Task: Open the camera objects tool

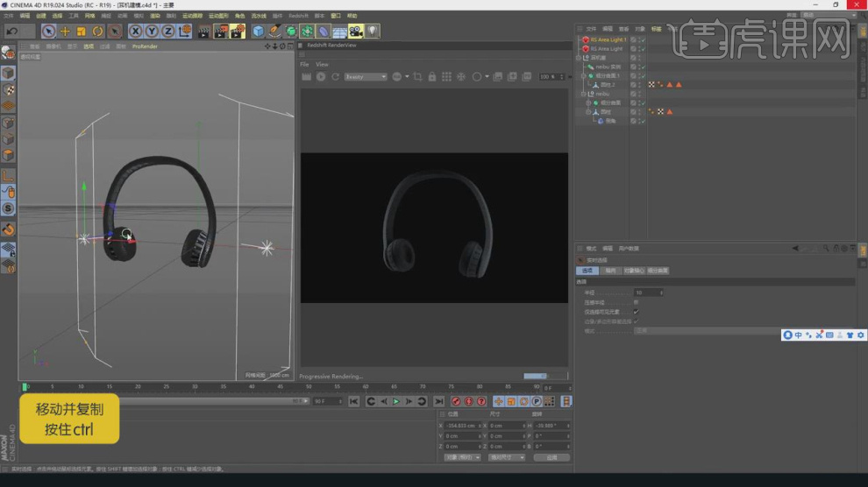Action: 356,32
